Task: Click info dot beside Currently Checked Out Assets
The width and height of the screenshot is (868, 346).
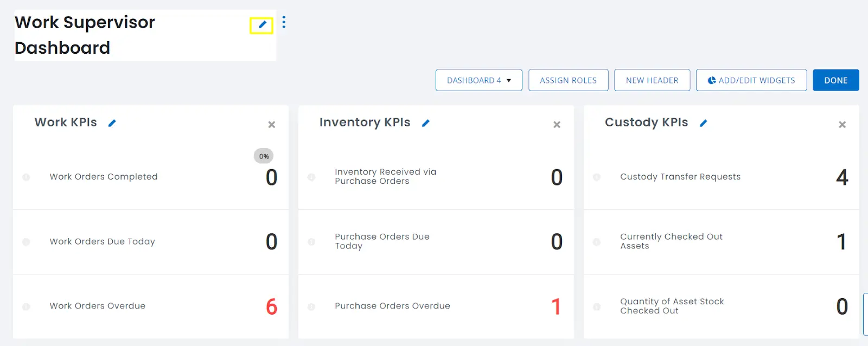Action: pyautogui.click(x=597, y=242)
